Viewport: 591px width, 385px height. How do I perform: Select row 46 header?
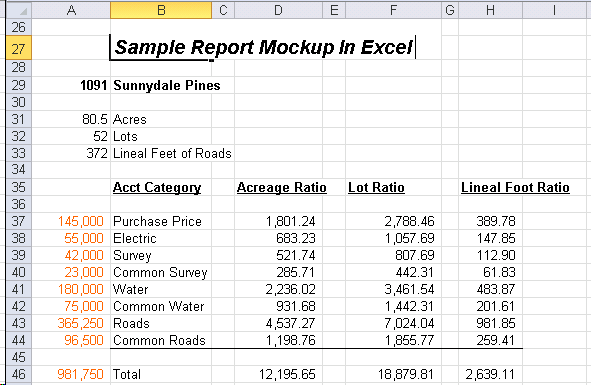pyautogui.click(x=19, y=374)
